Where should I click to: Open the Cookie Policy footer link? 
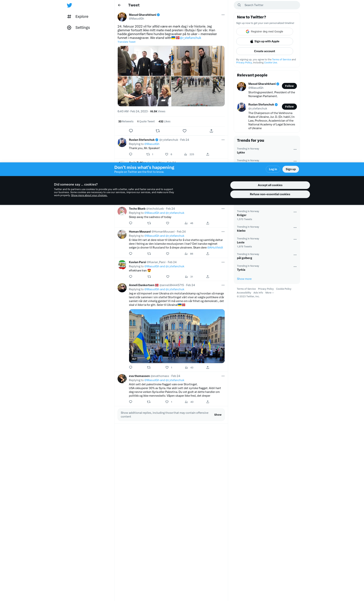pos(284,289)
